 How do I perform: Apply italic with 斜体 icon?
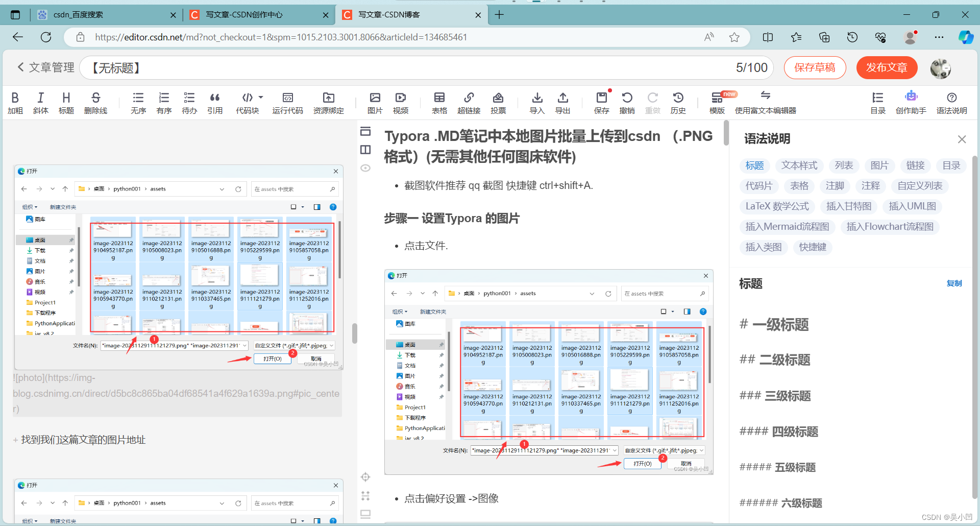pyautogui.click(x=41, y=103)
